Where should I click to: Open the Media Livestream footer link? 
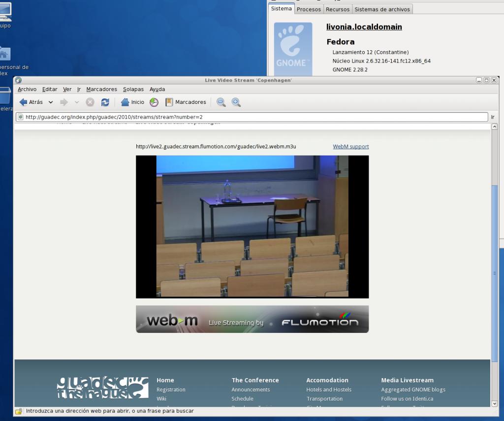407,380
